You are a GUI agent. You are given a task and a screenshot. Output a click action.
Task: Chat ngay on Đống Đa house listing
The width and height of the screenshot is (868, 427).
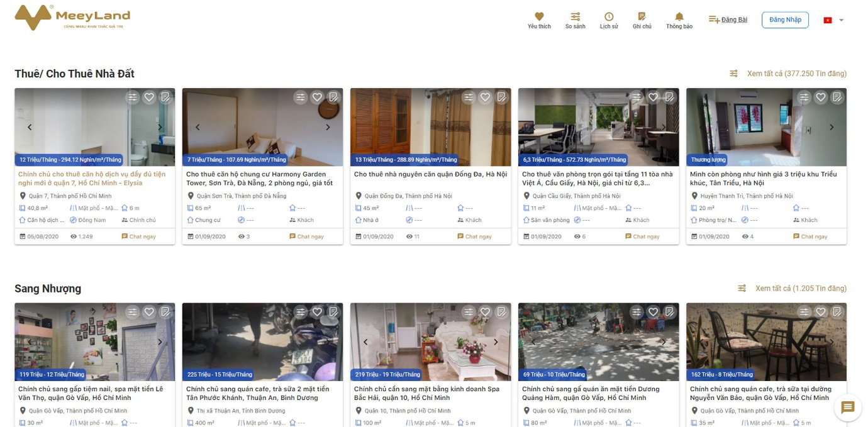pos(474,236)
